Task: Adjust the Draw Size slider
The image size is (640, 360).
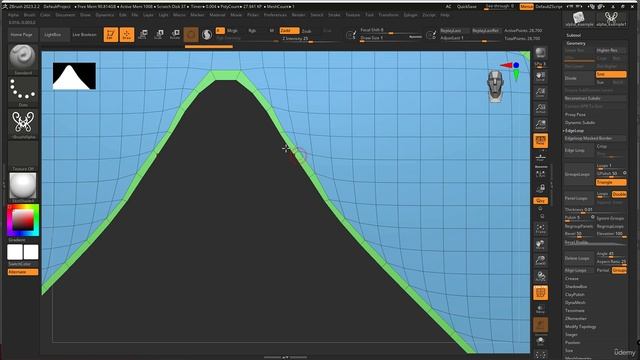Action: click(x=391, y=38)
